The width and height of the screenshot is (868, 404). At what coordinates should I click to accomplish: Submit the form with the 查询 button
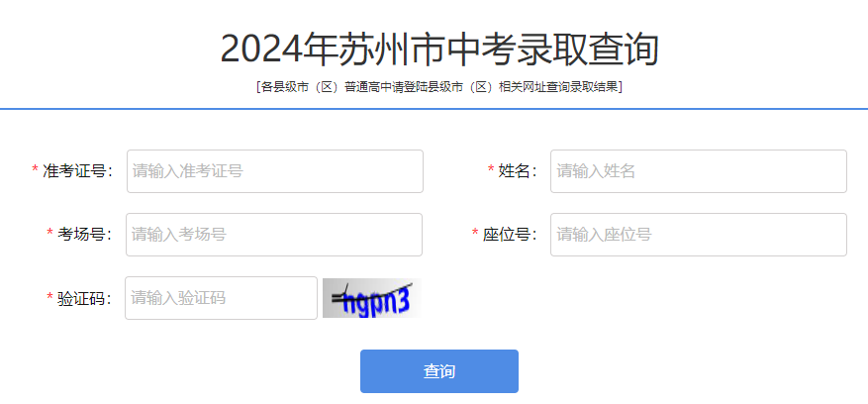coord(439,371)
